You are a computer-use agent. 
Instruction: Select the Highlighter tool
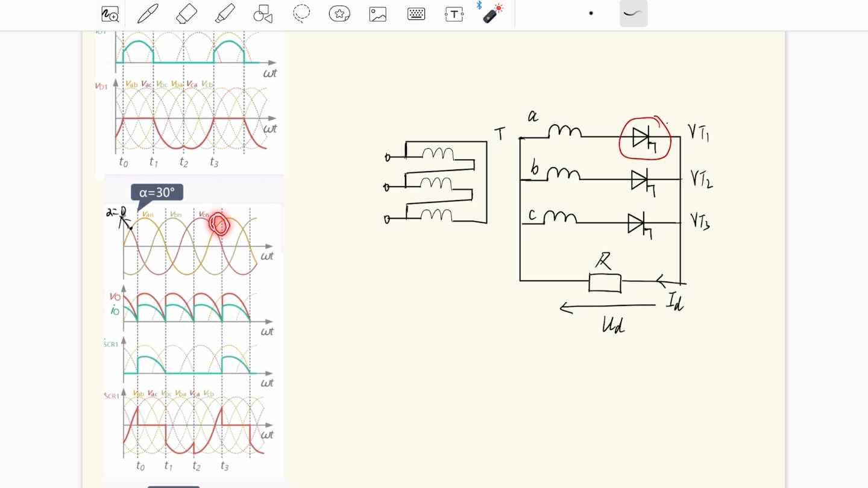[225, 14]
